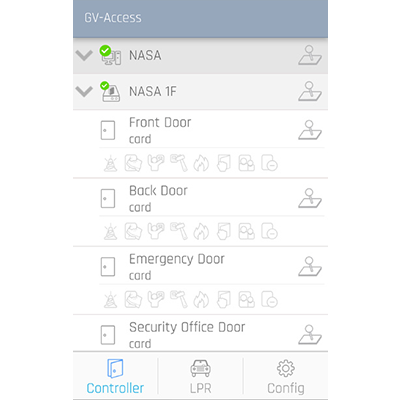This screenshot has height=400, width=400.
Task: Select the Controller tab
Action: coord(115,376)
